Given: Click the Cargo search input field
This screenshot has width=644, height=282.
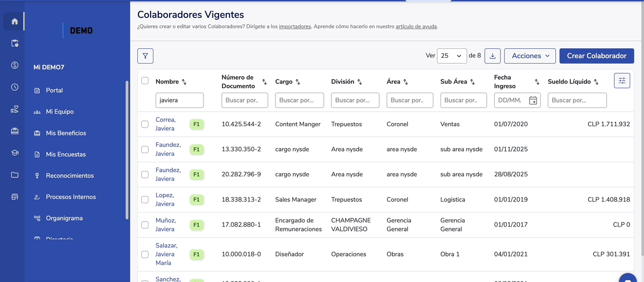Looking at the screenshot, I should (299, 100).
